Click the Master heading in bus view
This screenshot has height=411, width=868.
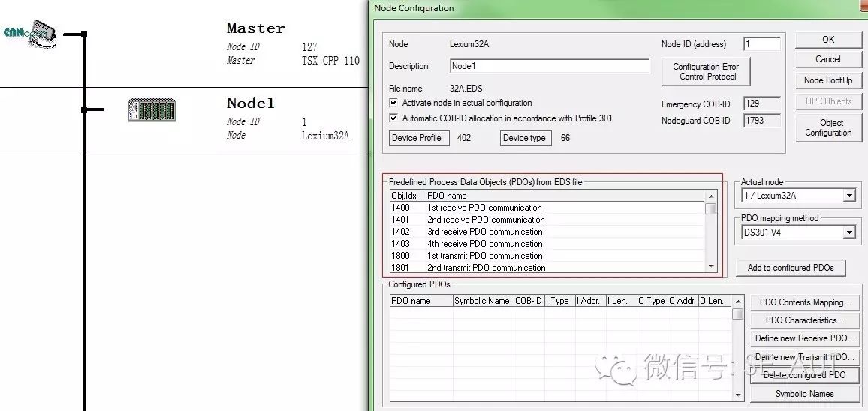256,28
